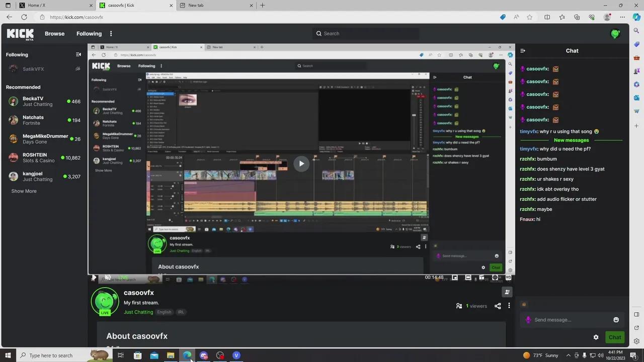Open Edge Copilot sidebar icon
The height and width of the screenshot is (362, 644).
tap(637, 17)
